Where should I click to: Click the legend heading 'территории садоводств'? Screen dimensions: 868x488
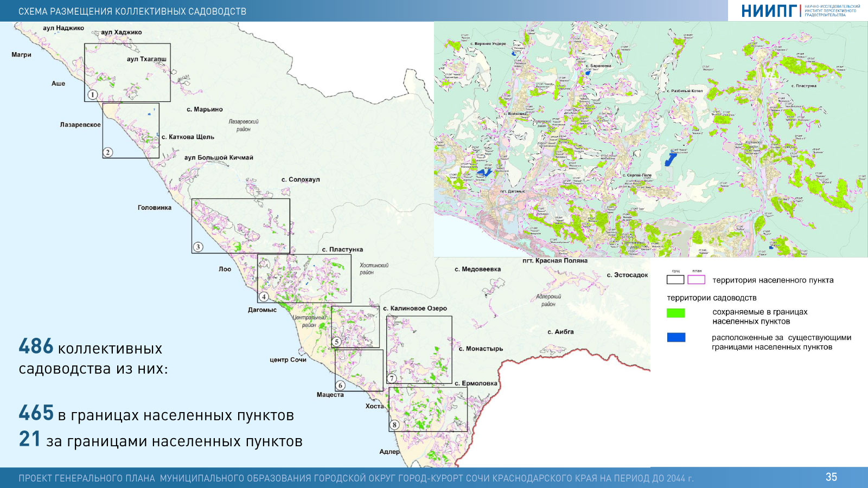pos(711,298)
